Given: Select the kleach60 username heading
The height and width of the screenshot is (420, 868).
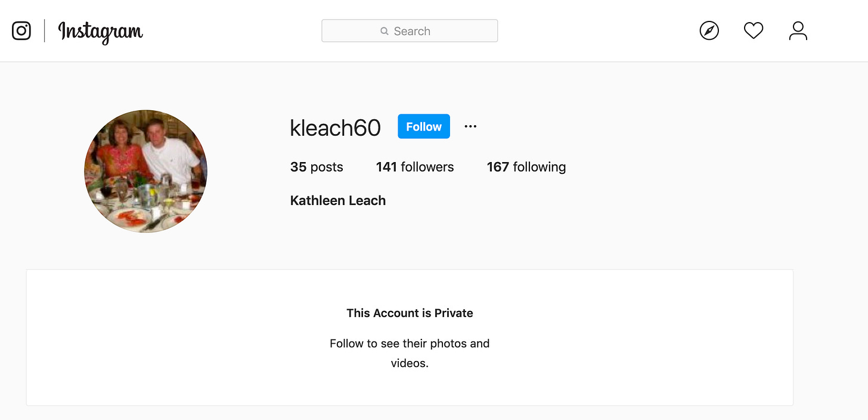Looking at the screenshot, I should (x=335, y=127).
